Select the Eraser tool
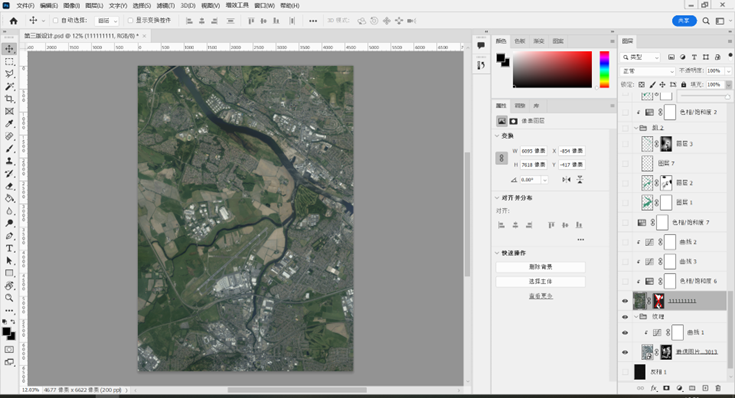Viewport: 735px width, 398px height. [9, 186]
